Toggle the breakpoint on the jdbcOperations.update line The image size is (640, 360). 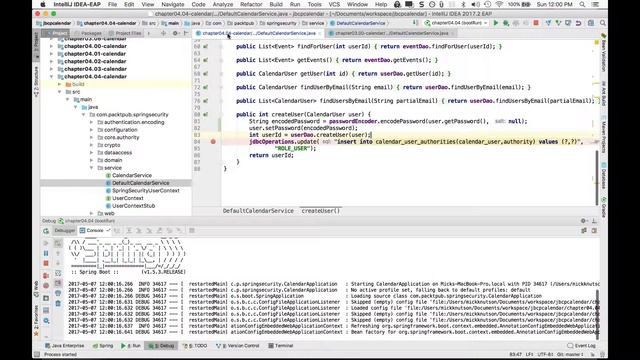(213, 142)
